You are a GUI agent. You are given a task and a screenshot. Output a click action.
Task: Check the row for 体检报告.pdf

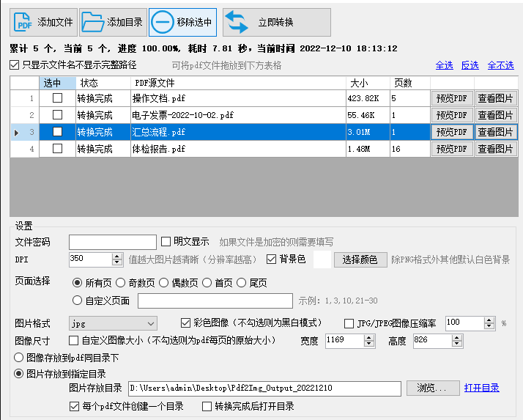click(57, 149)
